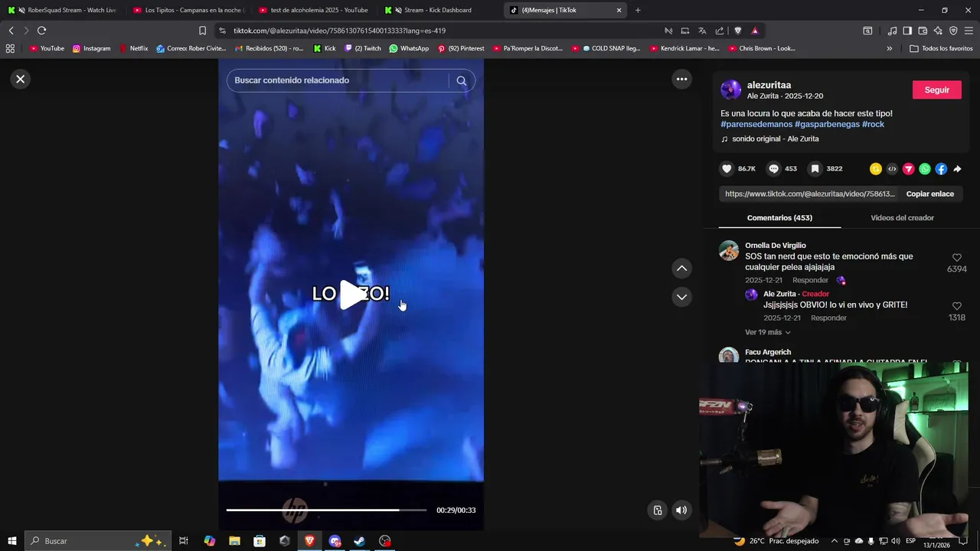Switch to Videos del creador tab
Screen dimensions: 980x551
coord(902,217)
